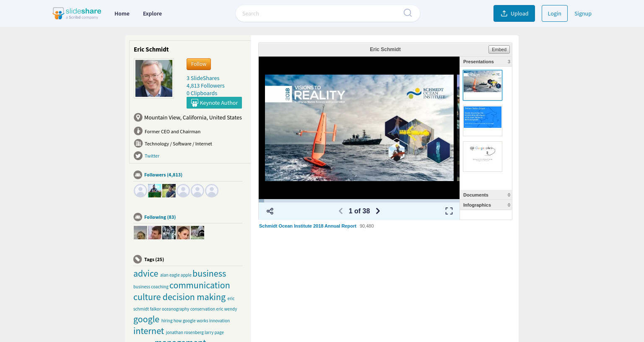Open the Signup link
Image resolution: width=644 pixels, height=342 pixels.
pyautogui.click(x=583, y=13)
